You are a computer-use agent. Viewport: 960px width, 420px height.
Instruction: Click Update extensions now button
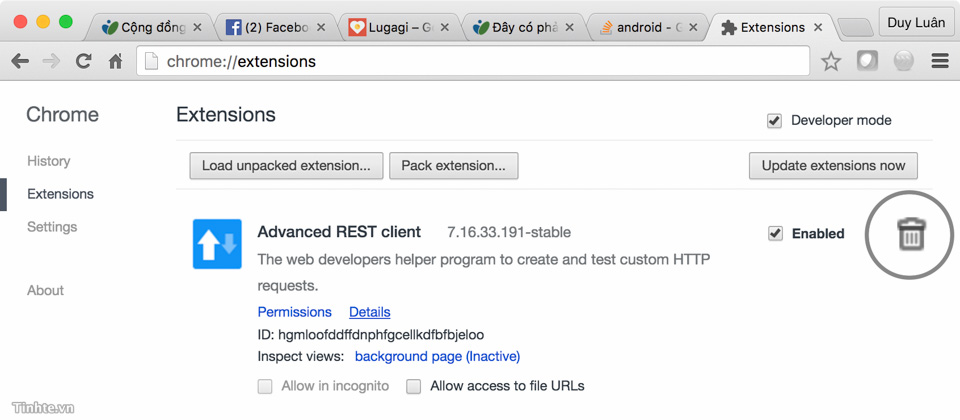(833, 166)
